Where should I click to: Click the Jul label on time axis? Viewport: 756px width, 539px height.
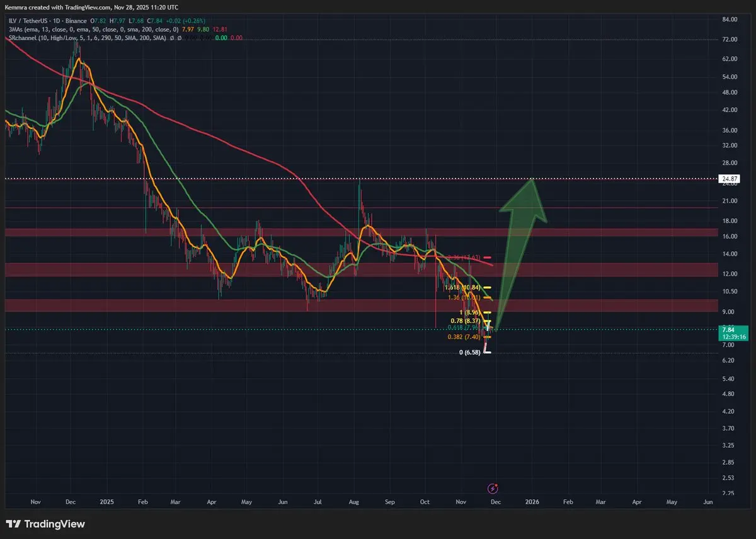318,502
